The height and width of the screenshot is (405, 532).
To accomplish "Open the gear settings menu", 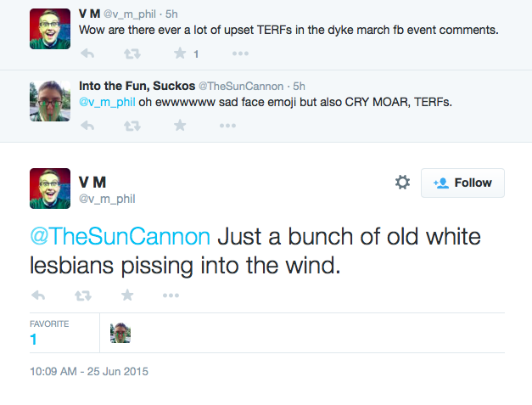I will click(x=402, y=183).
